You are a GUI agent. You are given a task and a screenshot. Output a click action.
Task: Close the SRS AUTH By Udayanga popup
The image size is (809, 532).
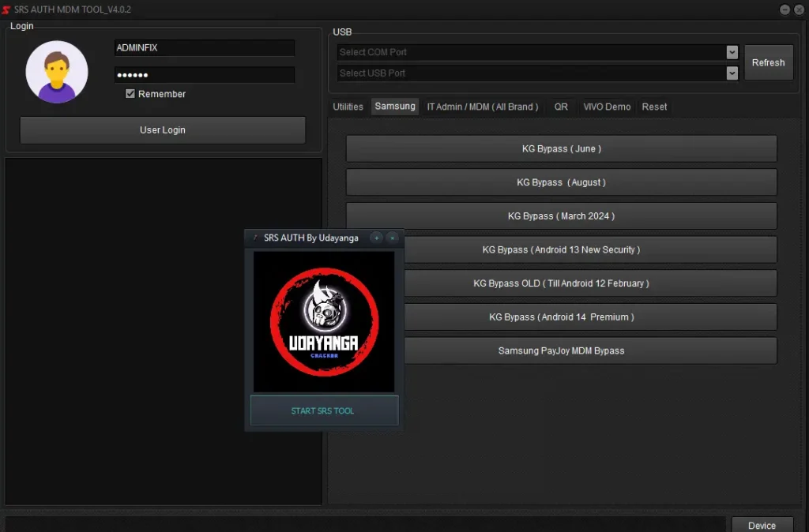pos(392,238)
